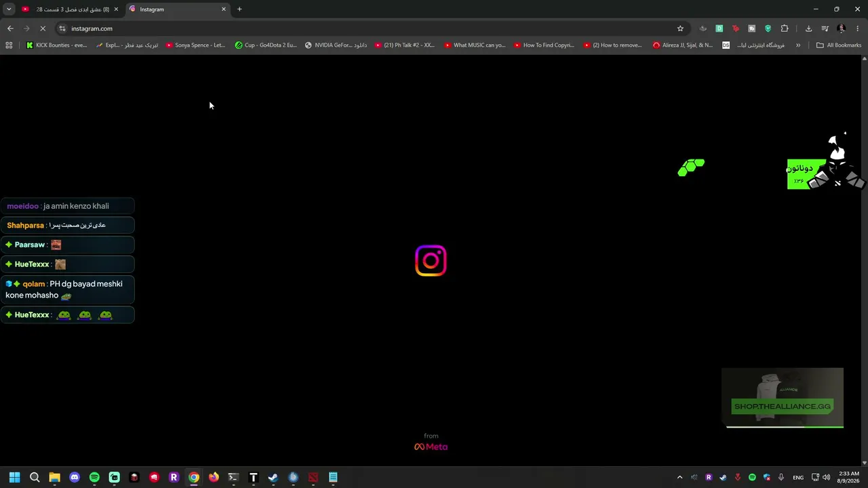Screen dimensions: 868x488
Task: Click the green D extension icon
Action: click(719, 28)
